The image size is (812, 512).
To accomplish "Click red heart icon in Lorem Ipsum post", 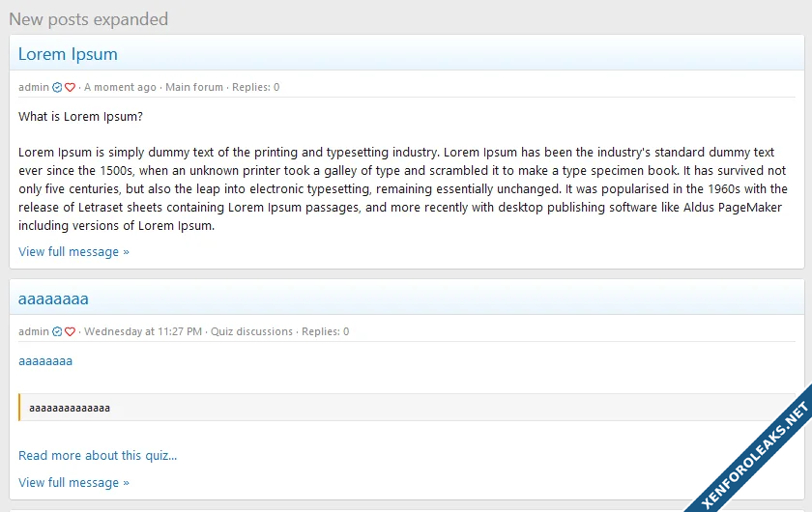I will pos(70,88).
